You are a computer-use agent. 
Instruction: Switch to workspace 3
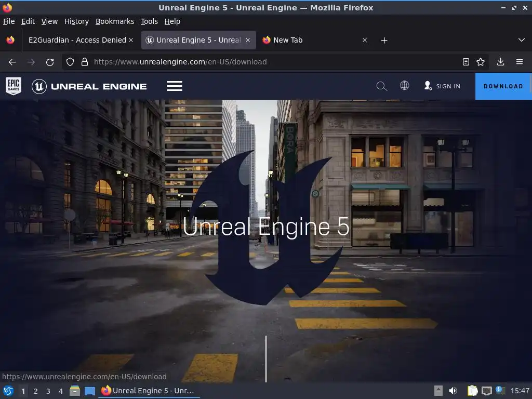[48, 391]
